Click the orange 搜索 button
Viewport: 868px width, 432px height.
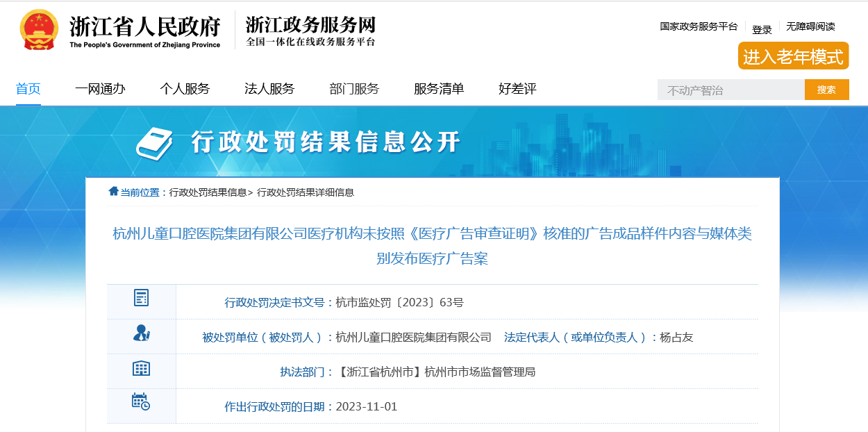coord(826,90)
